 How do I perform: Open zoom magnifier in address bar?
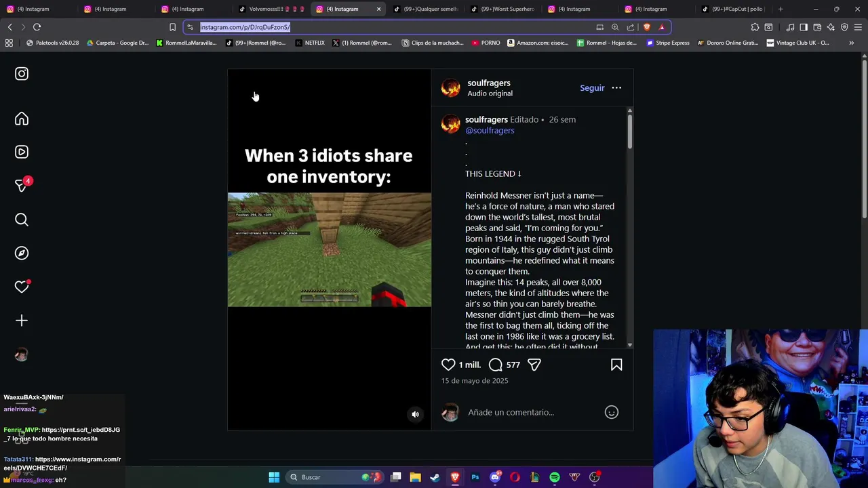click(615, 27)
